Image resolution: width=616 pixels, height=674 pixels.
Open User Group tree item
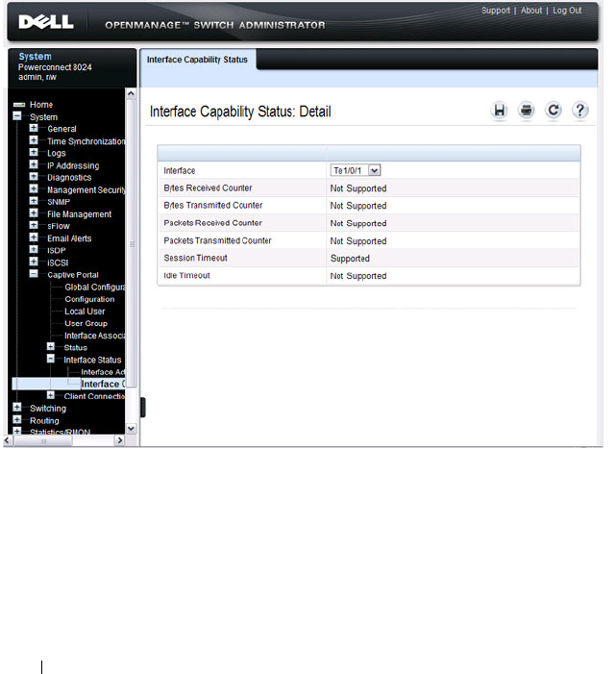coord(86,323)
